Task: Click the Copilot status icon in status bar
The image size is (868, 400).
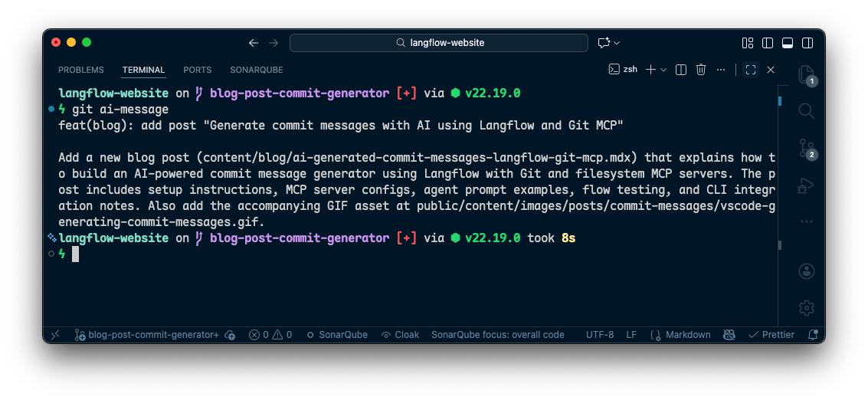Action: (x=729, y=335)
